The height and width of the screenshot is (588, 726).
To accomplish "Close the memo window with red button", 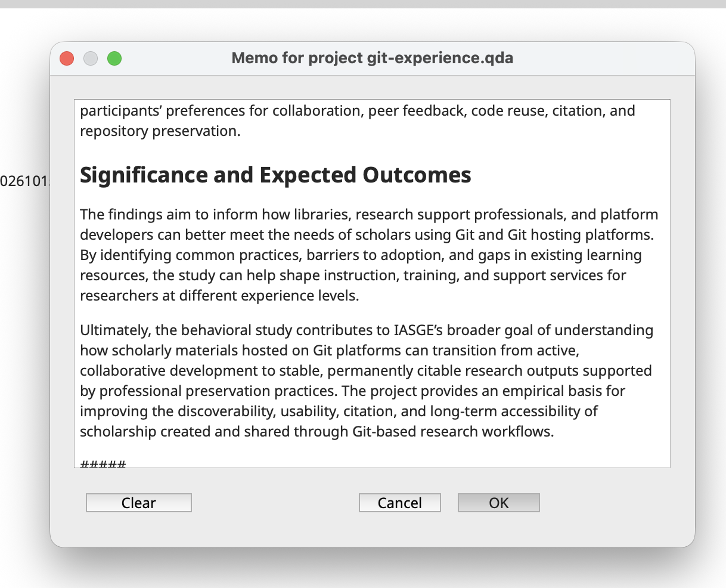I will click(x=67, y=58).
